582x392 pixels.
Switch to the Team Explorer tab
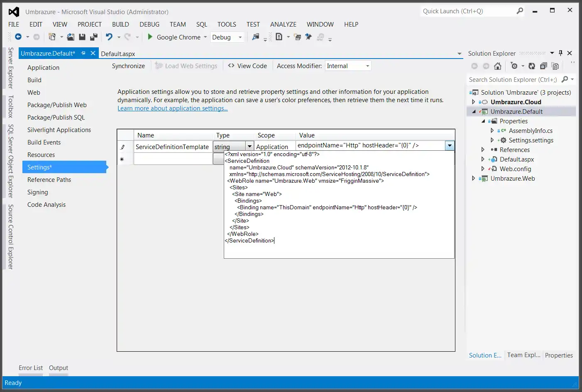(523, 355)
